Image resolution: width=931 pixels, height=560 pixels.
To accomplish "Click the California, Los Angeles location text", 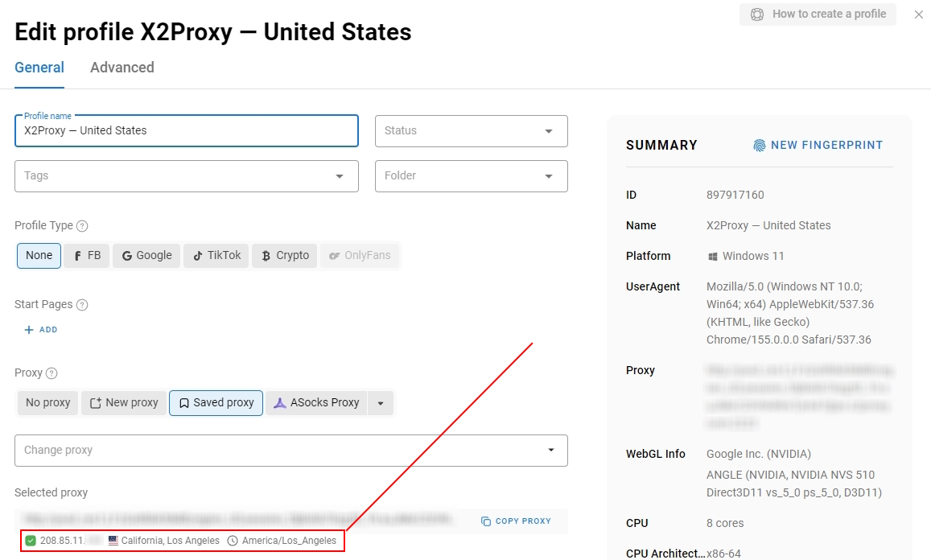I will click(x=171, y=541).
